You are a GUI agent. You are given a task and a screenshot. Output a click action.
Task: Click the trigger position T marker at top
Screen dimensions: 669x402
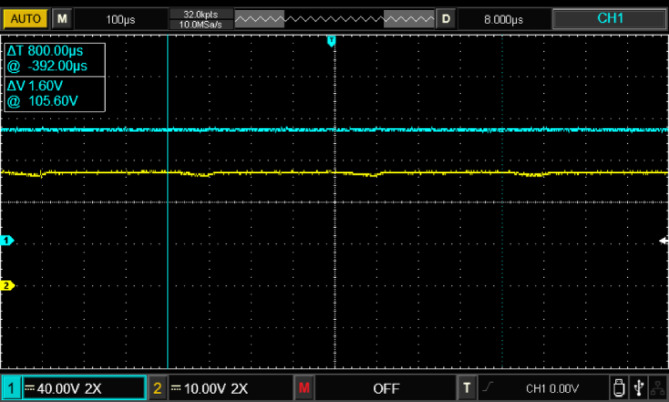(332, 41)
